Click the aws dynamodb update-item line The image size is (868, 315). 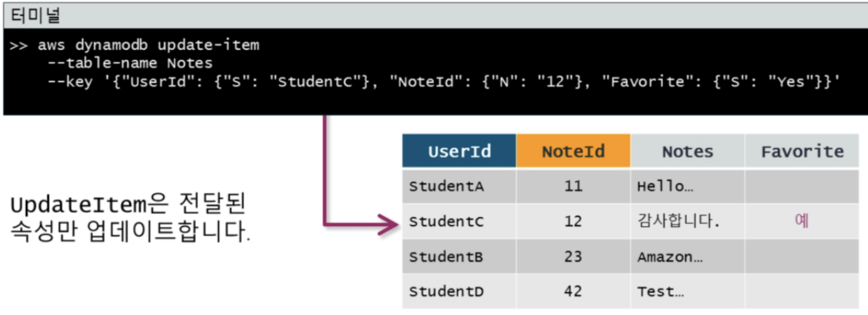pos(135,45)
